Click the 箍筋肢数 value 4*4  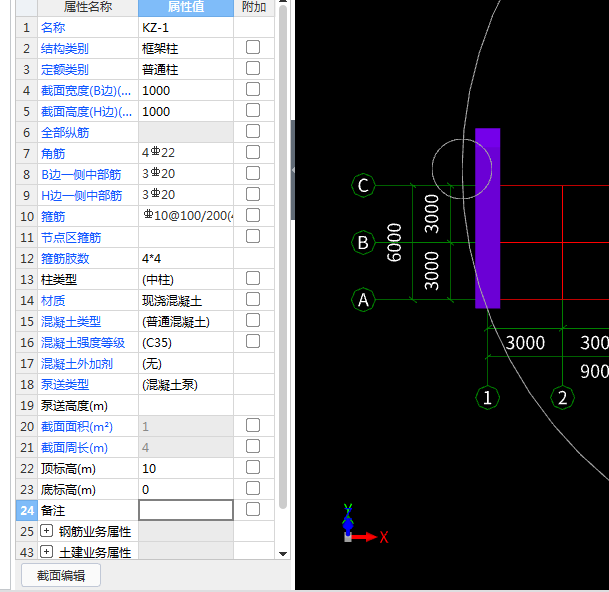point(186,258)
